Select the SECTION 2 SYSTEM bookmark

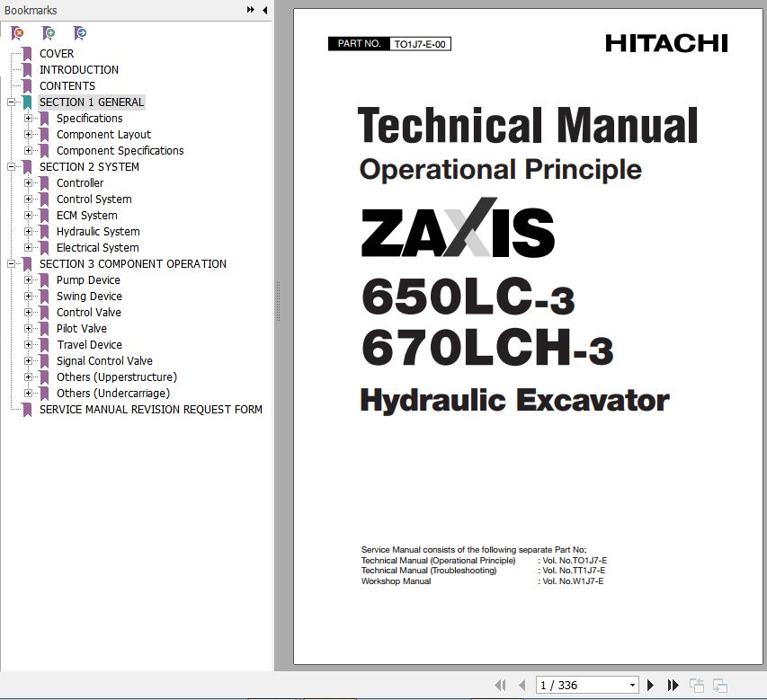tap(89, 167)
